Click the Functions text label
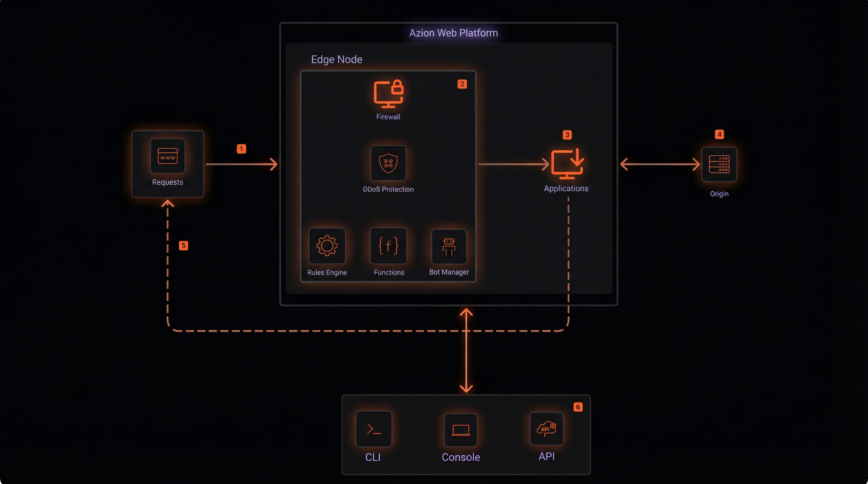The image size is (868, 484). pos(389,272)
